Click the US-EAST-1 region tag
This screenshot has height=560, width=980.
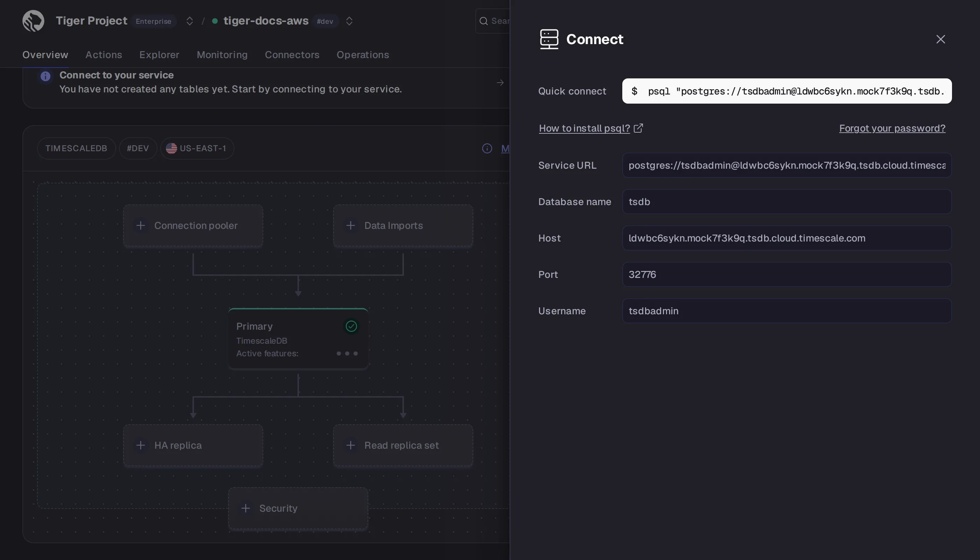point(197,148)
